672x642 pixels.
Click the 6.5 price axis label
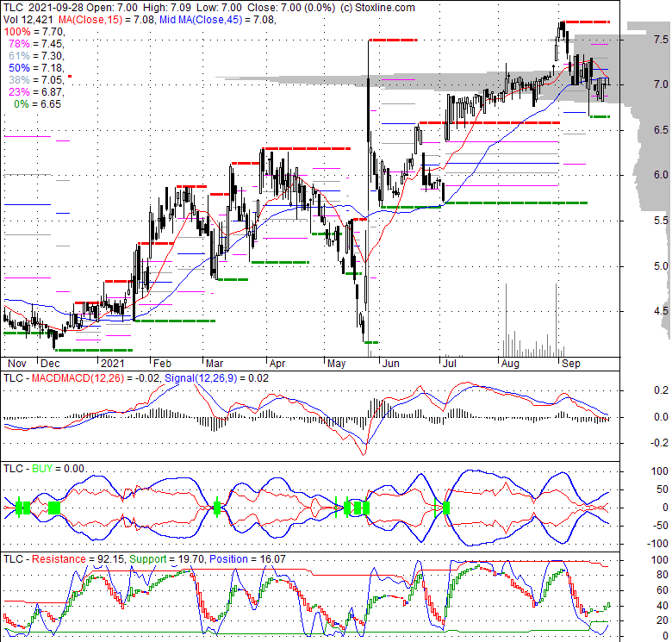click(x=661, y=130)
